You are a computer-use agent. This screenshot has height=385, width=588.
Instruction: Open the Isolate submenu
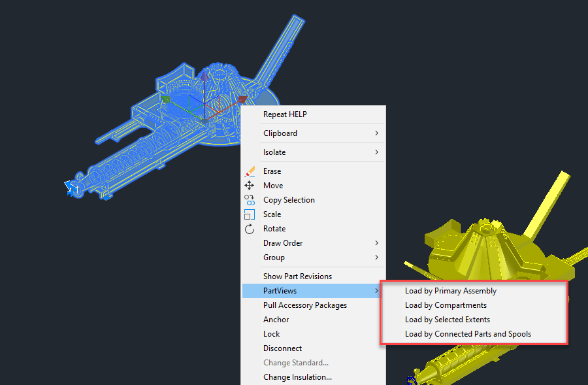[314, 152]
